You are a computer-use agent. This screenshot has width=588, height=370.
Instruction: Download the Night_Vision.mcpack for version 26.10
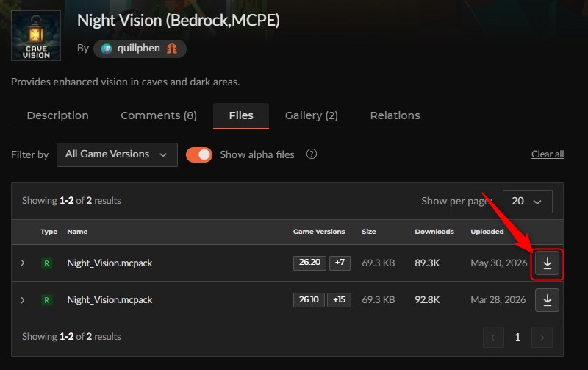click(547, 300)
